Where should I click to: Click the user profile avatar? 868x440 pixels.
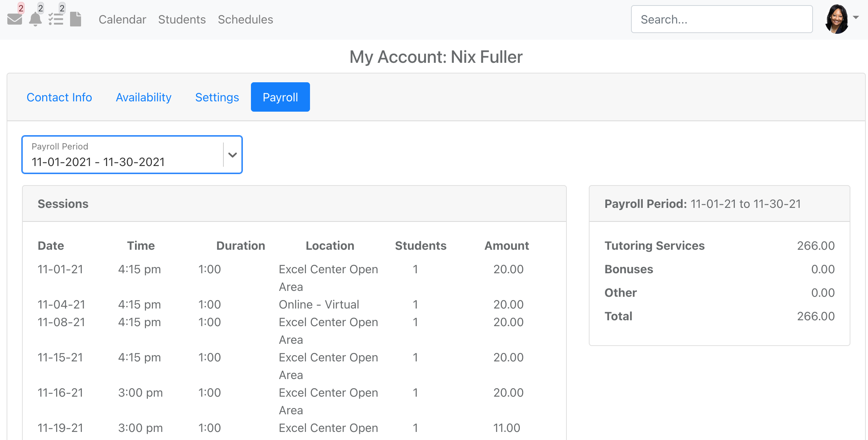(x=836, y=19)
